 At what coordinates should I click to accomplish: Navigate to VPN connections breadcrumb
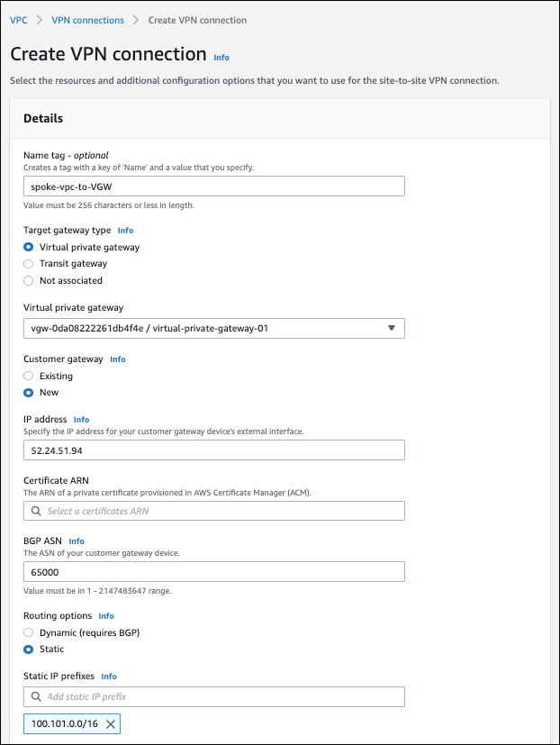point(86,20)
